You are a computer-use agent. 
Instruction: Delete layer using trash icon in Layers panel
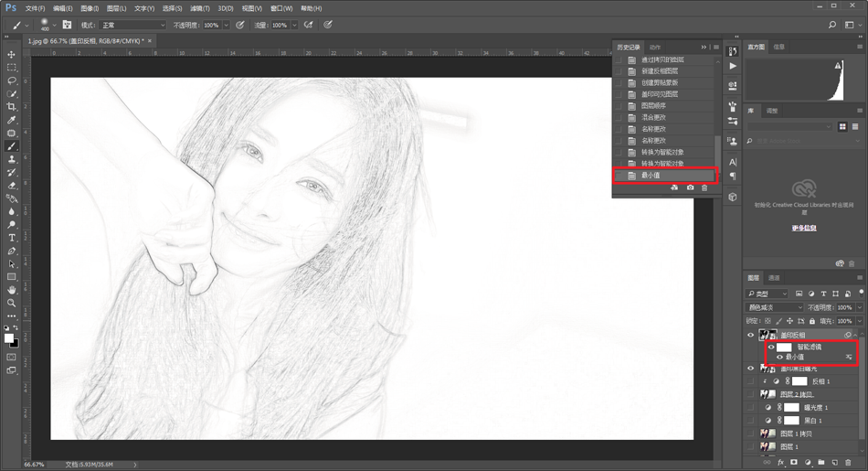click(848, 463)
